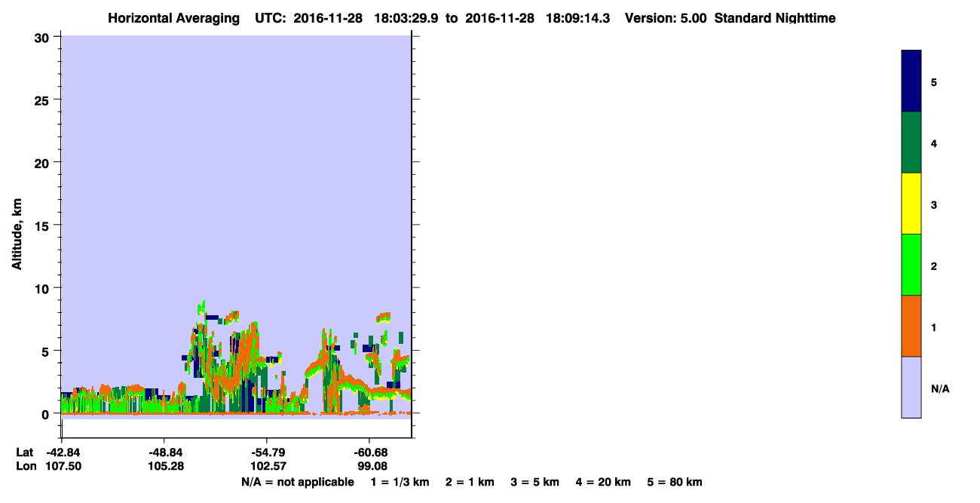Viewport: 980px width, 503px height.
Task: Click the 'Lon' axis row label
Action: click(26, 466)
